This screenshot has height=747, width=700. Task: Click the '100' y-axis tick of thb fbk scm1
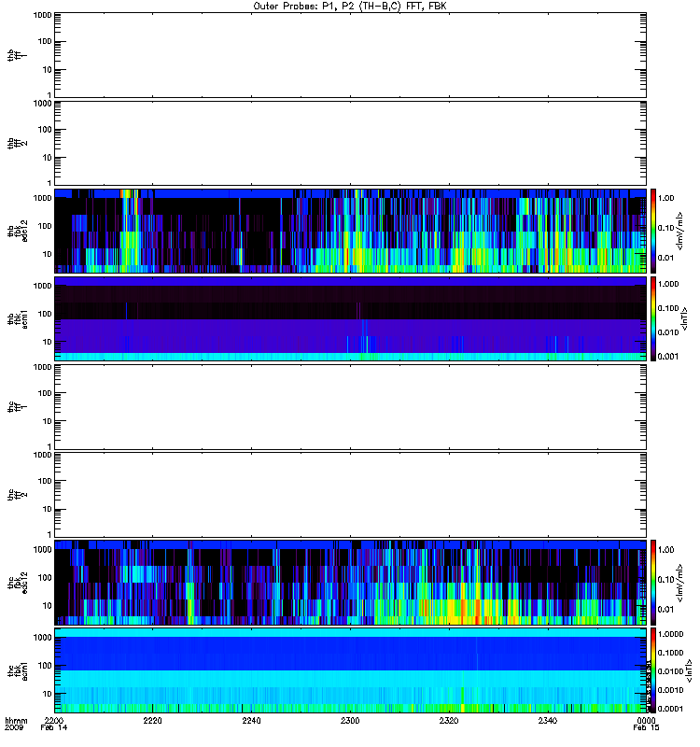point(45,314)
